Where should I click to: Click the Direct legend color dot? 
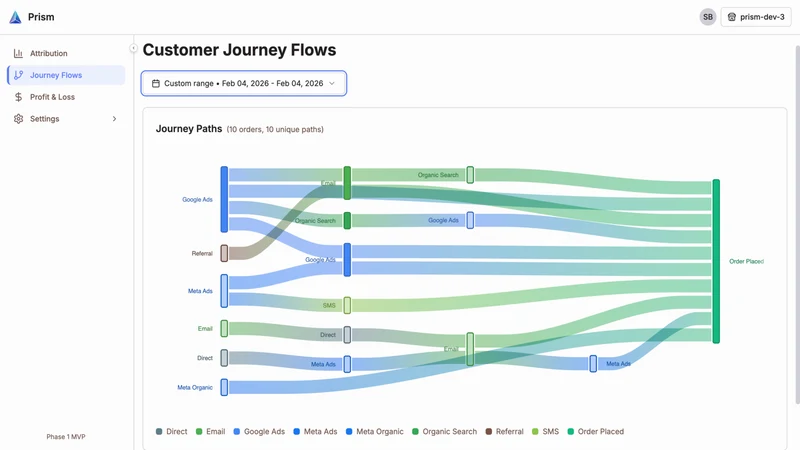[x=159, y=432]
